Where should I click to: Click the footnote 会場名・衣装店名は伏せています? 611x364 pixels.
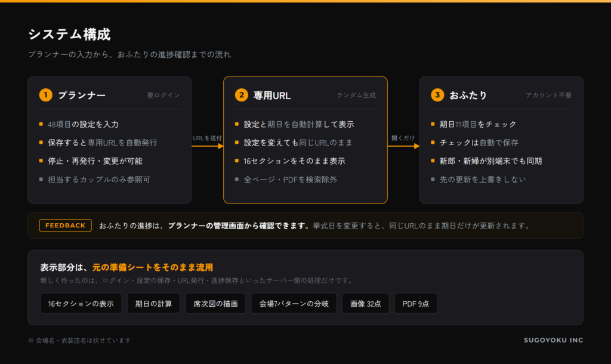point(79,340)
